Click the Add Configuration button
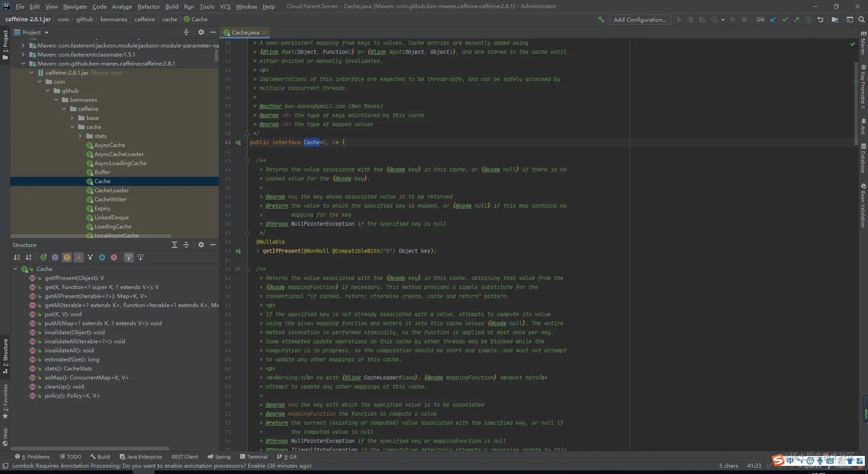 [640, 19]
